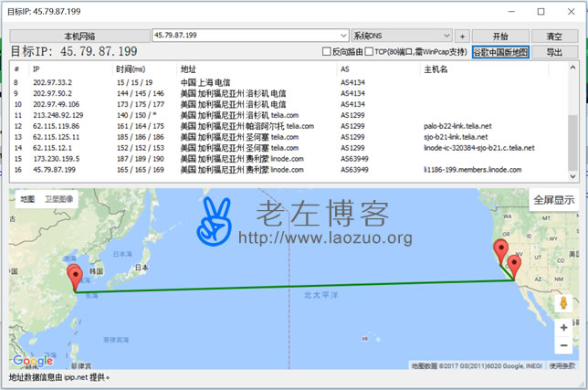The width and height of the screenshot is (588, 390).
Task: Click 全屏显示 to show map fullscreen
Action: pos(554,200)
